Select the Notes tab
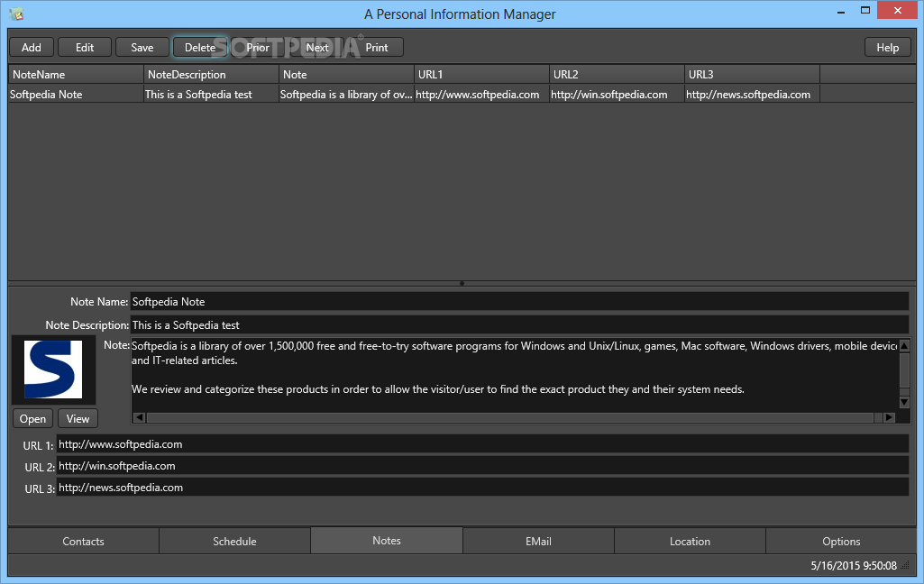Viewport: 924px width, 584px height. pyautogui.click(x=387, y=541)
